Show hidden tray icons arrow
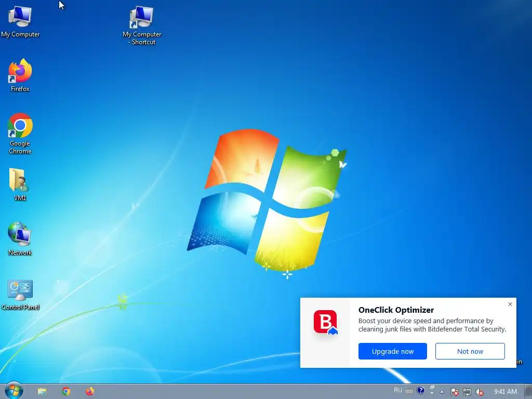Viewport: 532px width, 399px height. tap(442, 392)
